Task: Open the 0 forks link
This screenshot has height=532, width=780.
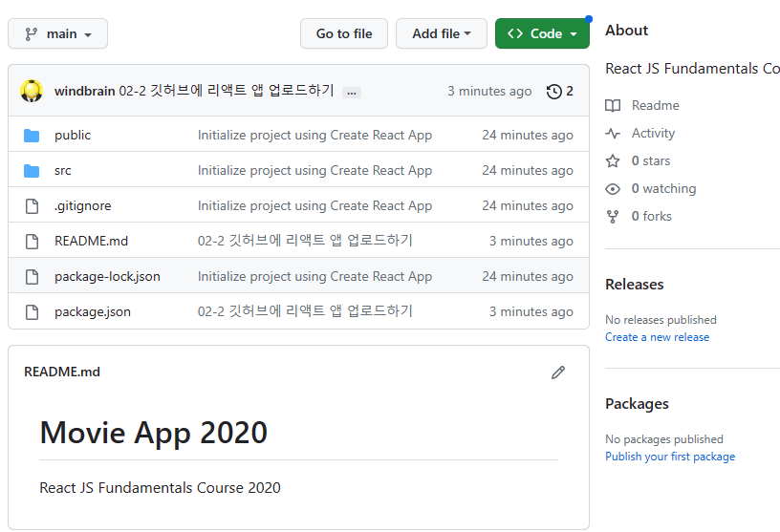Action: tap(652, 216)
